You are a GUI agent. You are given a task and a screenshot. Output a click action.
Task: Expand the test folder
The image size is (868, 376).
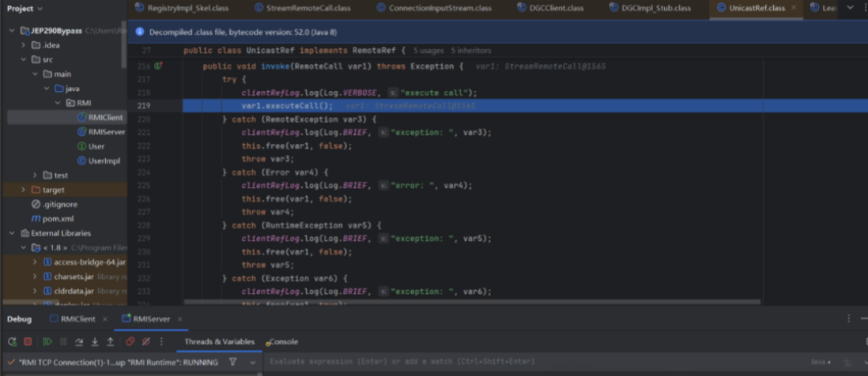coord(35,175)
